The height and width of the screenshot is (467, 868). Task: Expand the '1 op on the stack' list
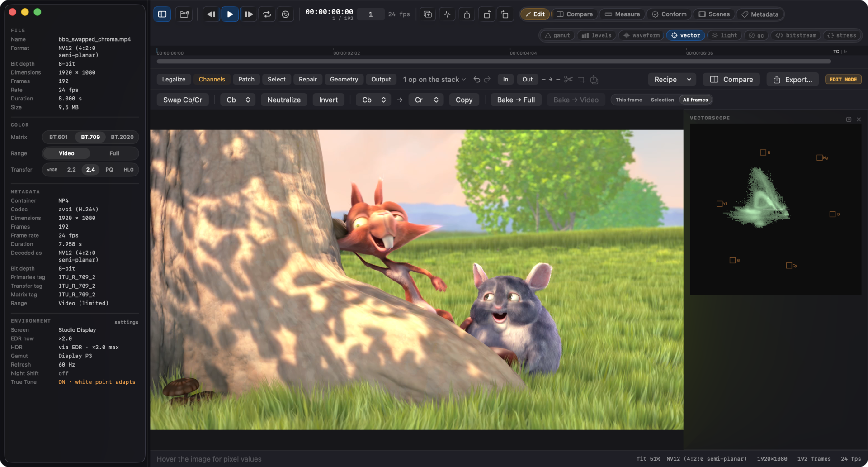(434, 80)
